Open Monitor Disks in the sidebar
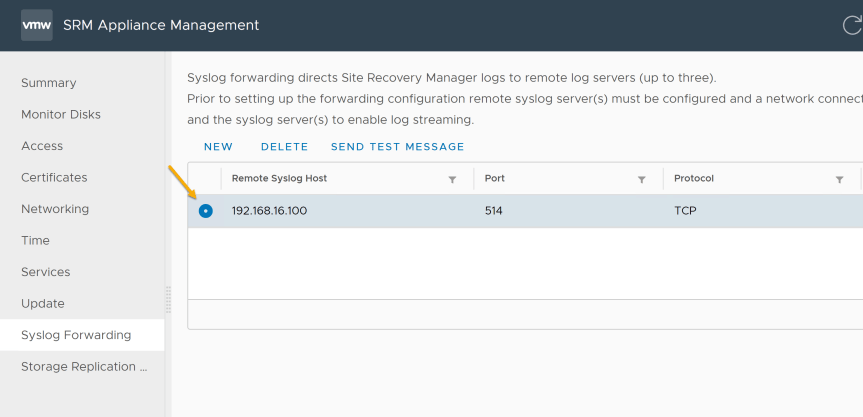Viewport: 863px width, 417px height. tap(61, 114)
